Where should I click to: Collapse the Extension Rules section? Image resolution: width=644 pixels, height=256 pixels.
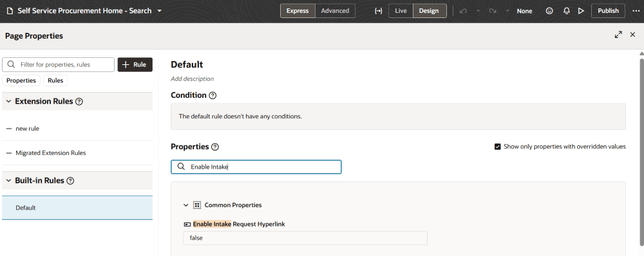point(8,102)
